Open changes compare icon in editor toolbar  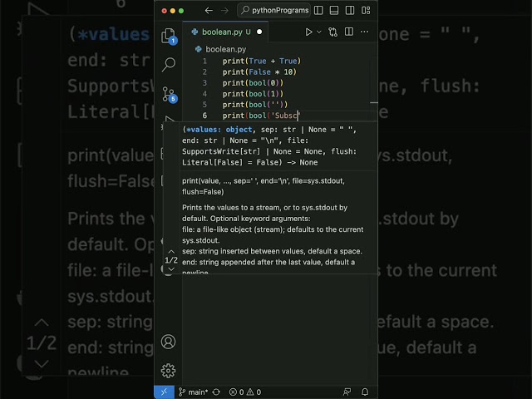[x=332, y=32]
